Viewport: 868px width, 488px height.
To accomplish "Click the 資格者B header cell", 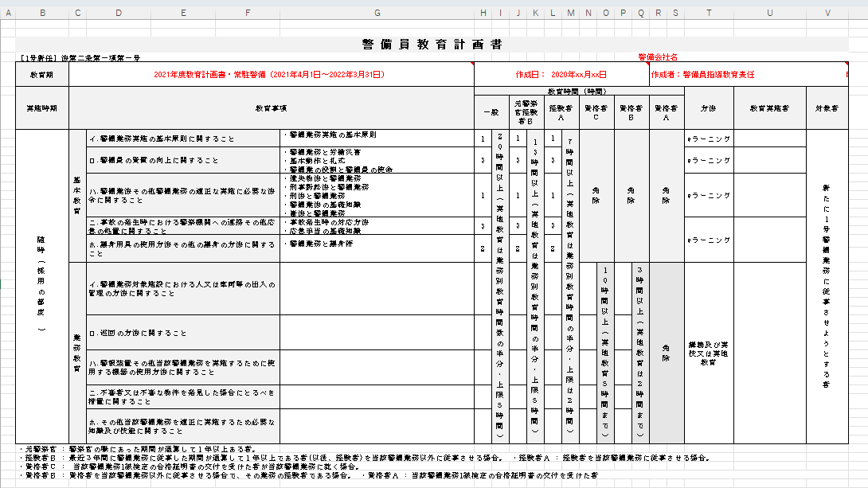I will (631, 112).
